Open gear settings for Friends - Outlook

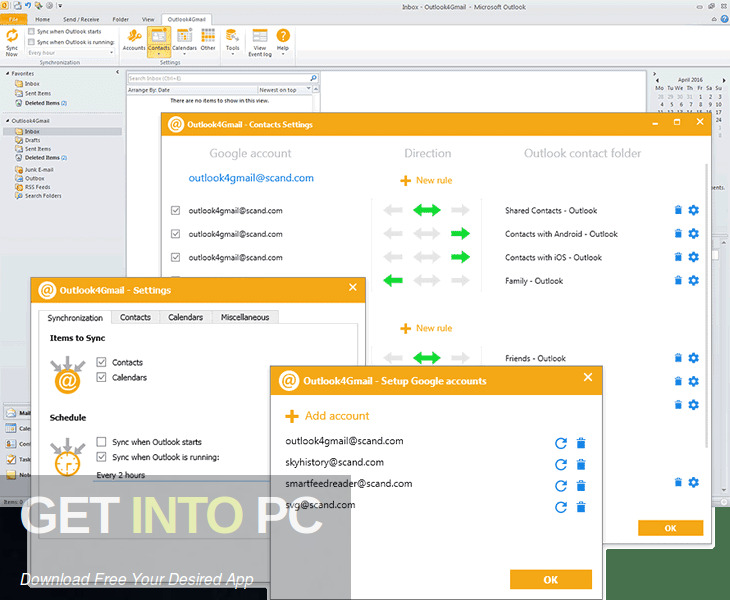click(694, 358)
